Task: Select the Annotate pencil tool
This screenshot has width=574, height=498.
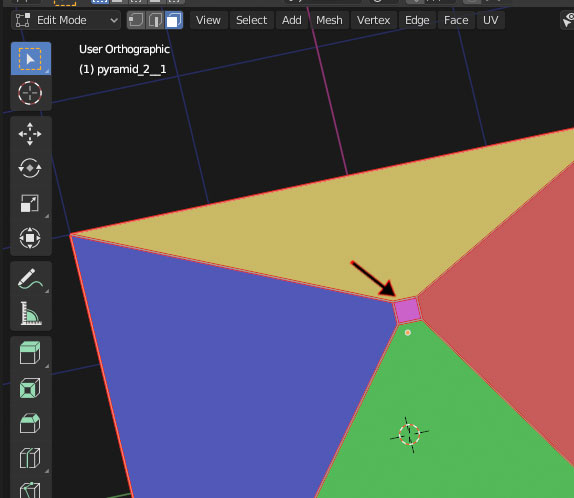Action: point(31,279)
